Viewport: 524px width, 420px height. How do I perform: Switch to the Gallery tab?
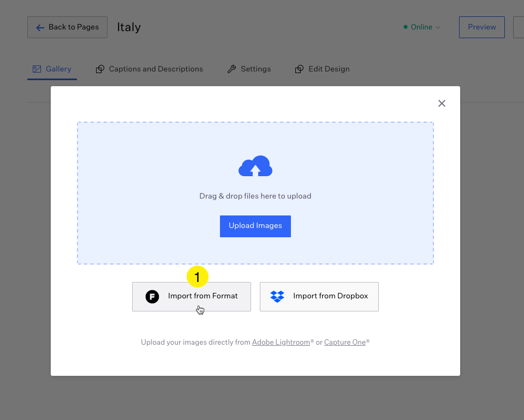click(x=52, y=69)
